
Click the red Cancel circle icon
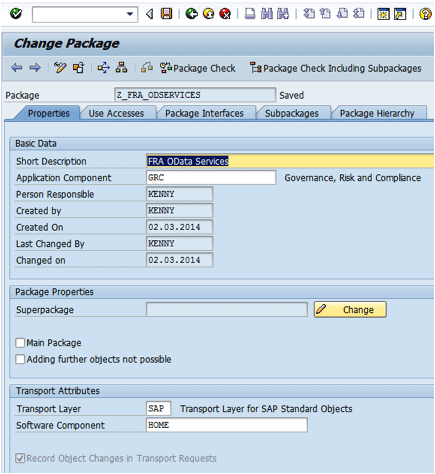[225, 14]
